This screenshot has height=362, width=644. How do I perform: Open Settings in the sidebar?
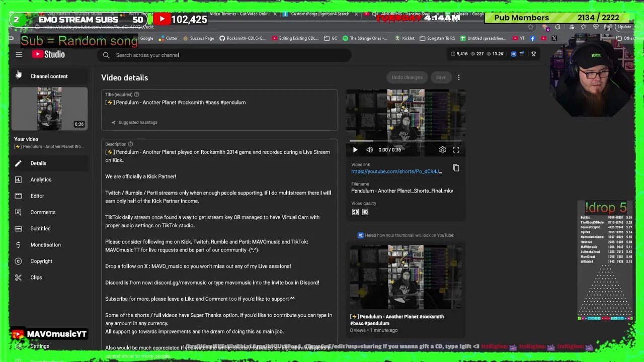pyautogui.click(x=39, y=346)
